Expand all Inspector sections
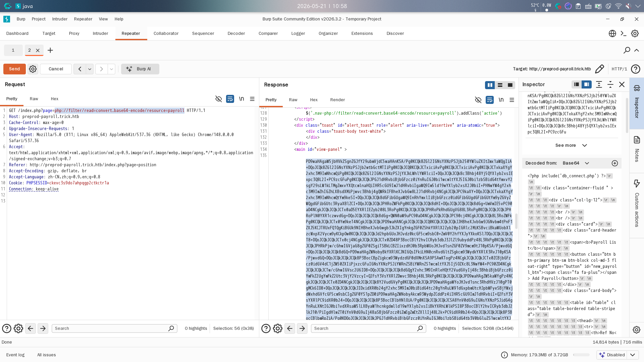The height and width of the screenshot is (362, 644). (599, 84)
